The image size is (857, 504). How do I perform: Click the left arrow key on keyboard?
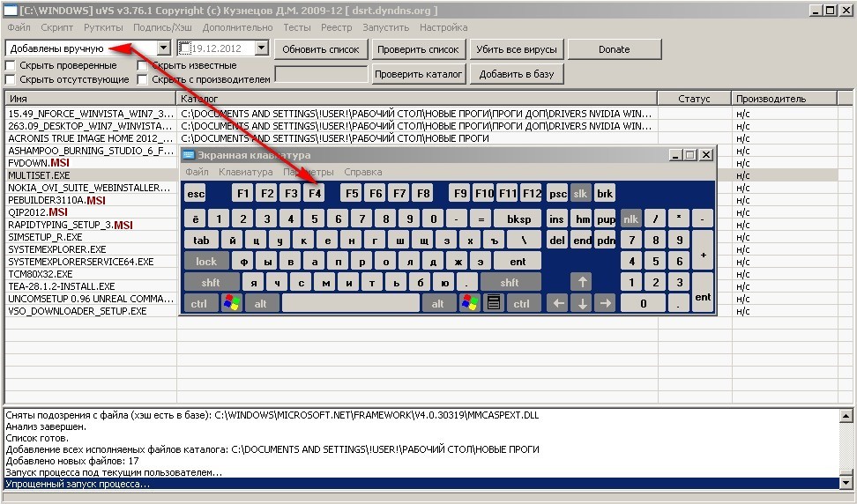[558, 303]
